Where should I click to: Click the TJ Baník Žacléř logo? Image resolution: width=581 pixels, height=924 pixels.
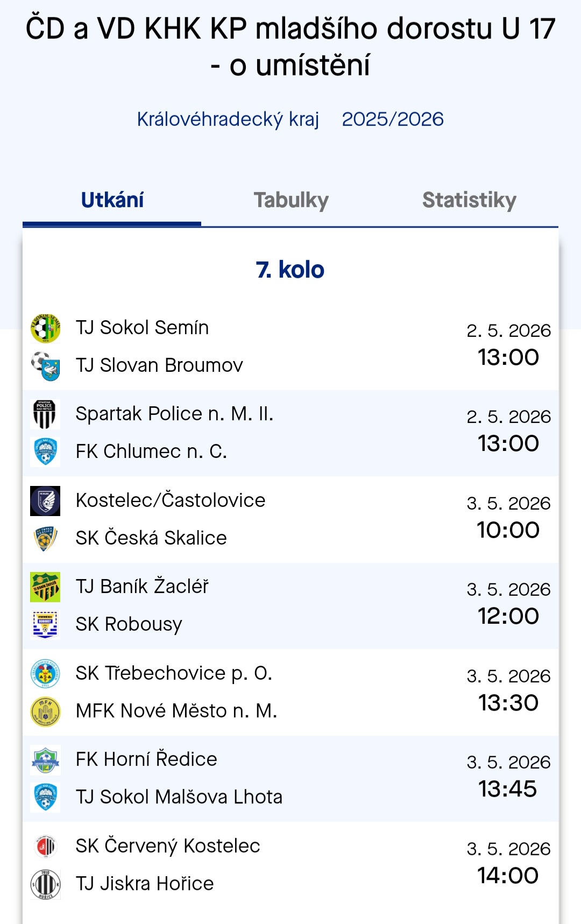tap(45, 587)
